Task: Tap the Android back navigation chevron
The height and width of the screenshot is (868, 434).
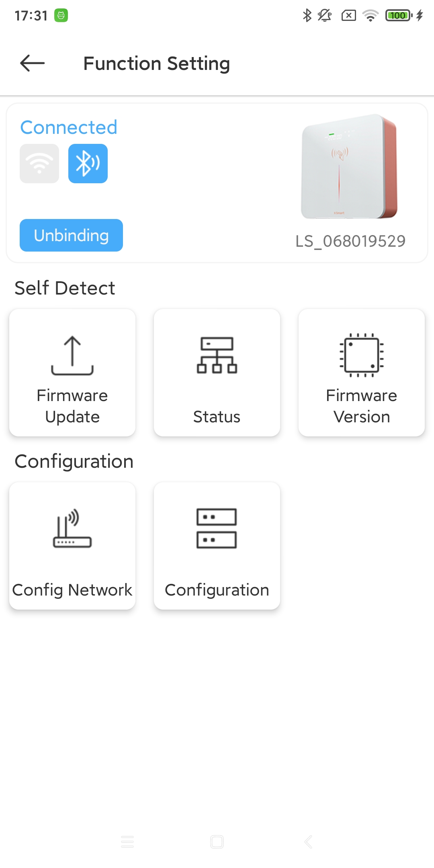Action: click(x=308, y=841)
